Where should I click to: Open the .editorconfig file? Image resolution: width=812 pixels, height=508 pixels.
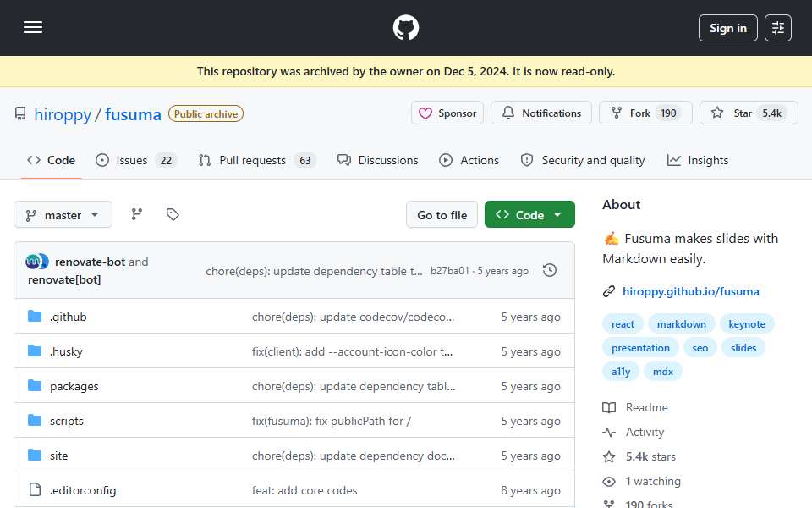[x=83, y=490]
